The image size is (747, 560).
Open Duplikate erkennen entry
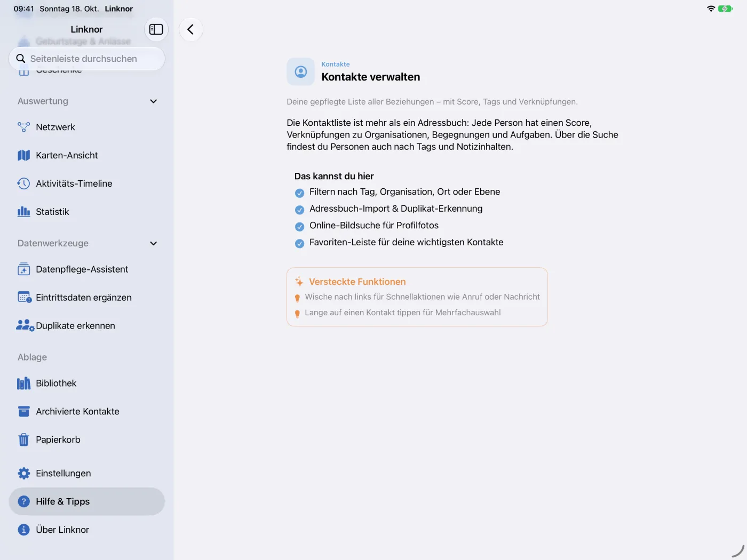(87, 326)
